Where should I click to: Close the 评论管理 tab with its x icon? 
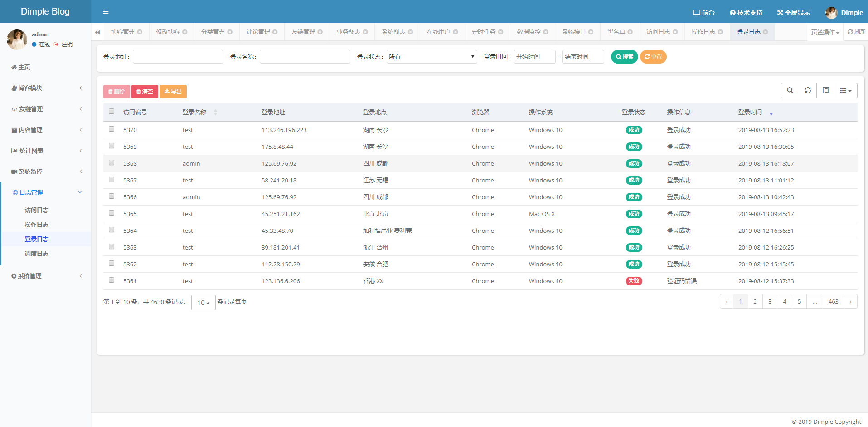[x=275, y=32]
